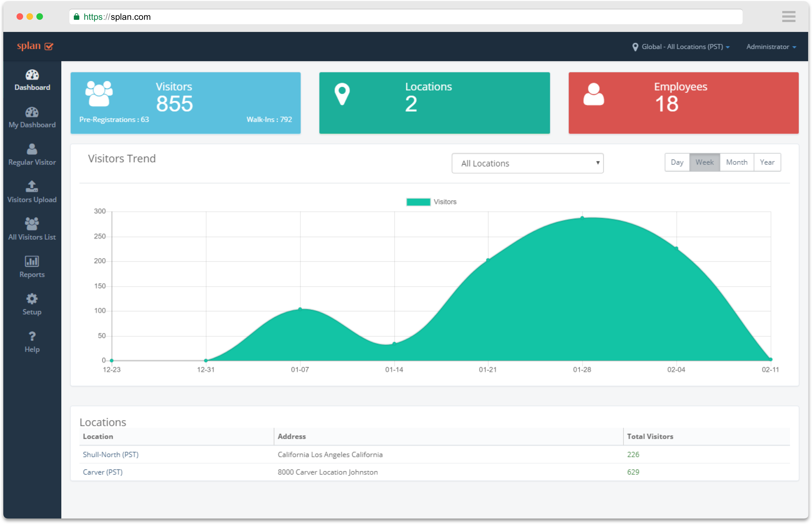Switch the trend view to Year

(x=767, y=162)
